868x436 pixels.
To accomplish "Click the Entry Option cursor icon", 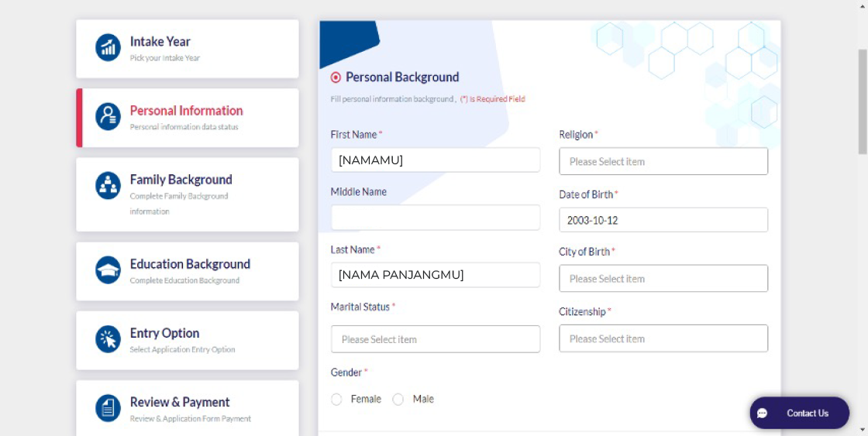I will tap(108, 339).
